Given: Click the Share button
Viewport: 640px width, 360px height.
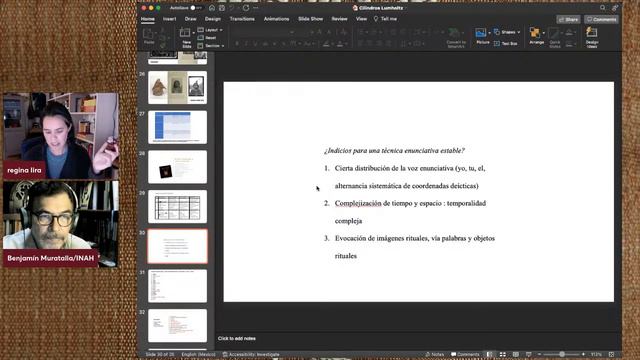Looking at the screenshot, I should (x=568, y=19).
